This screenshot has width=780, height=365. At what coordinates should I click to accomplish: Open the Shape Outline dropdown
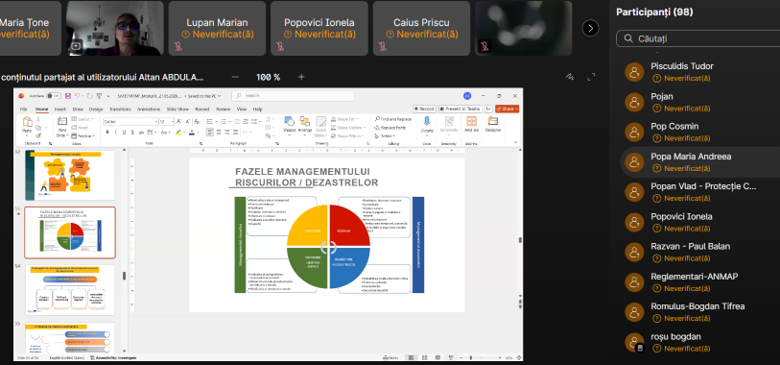349,128
